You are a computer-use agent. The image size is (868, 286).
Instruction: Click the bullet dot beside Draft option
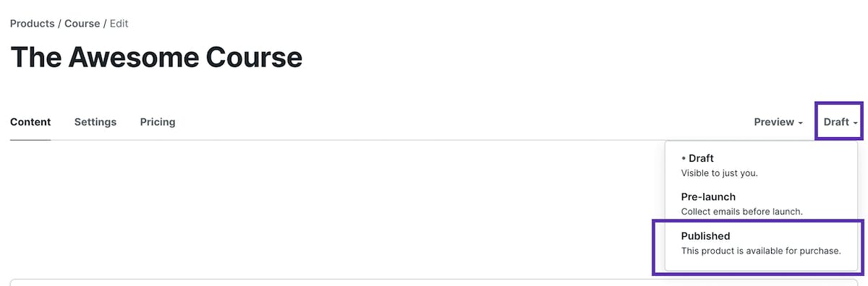684,158
